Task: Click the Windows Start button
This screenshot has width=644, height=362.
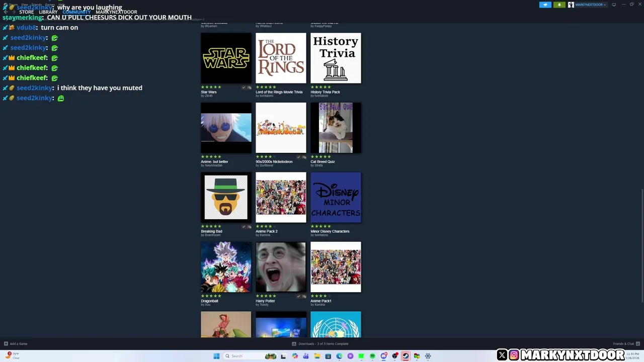Action: [x=216, y=356]
